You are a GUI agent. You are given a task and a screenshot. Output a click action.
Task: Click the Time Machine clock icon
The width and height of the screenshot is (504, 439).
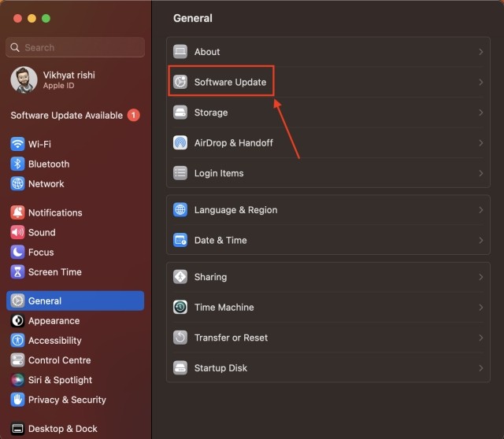[x=180, y=308]
